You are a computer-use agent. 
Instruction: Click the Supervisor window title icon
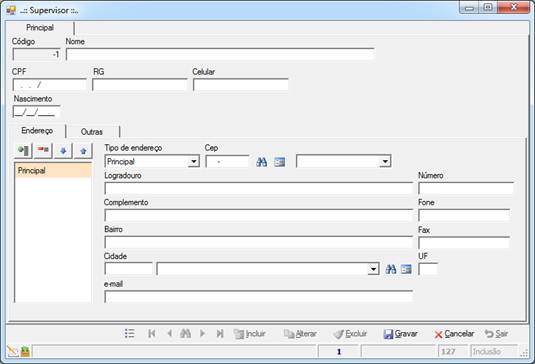coord(11,10)
